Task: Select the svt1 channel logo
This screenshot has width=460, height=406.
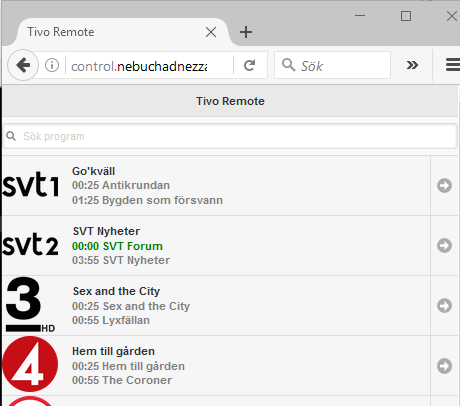Action: [31, 184]
